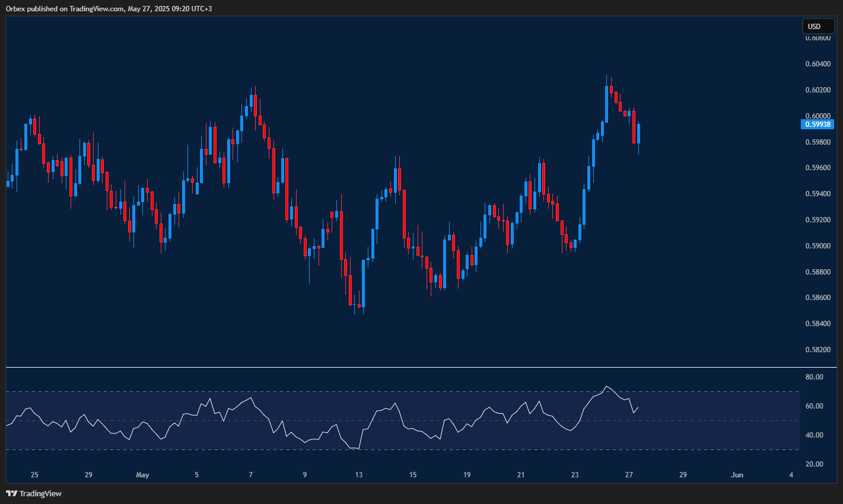Select the Jun label on the time axis

(x=737, y=475)
